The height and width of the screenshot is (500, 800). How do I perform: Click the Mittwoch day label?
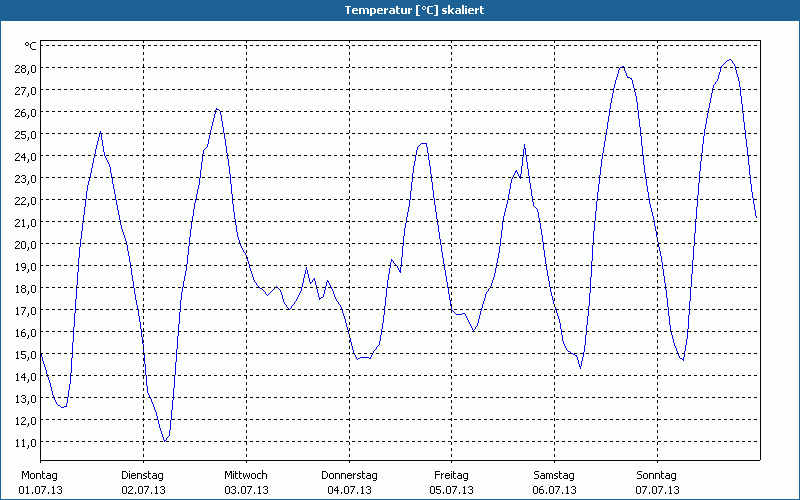point(246,476)
